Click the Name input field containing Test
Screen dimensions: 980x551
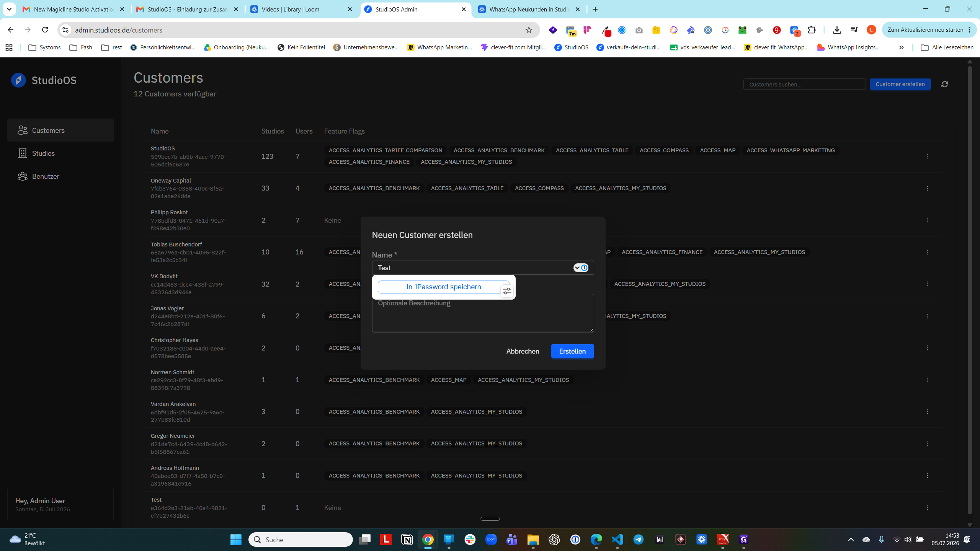click(483, 268)
